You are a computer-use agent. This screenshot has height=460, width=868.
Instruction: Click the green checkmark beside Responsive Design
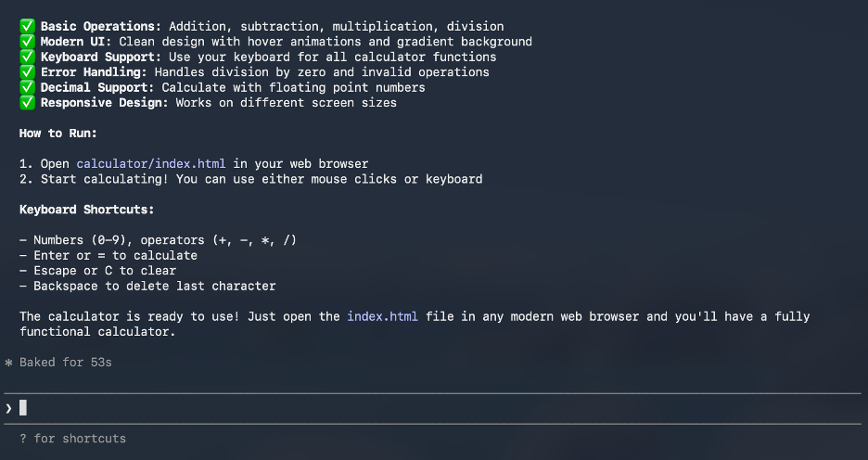pos(27,103)
